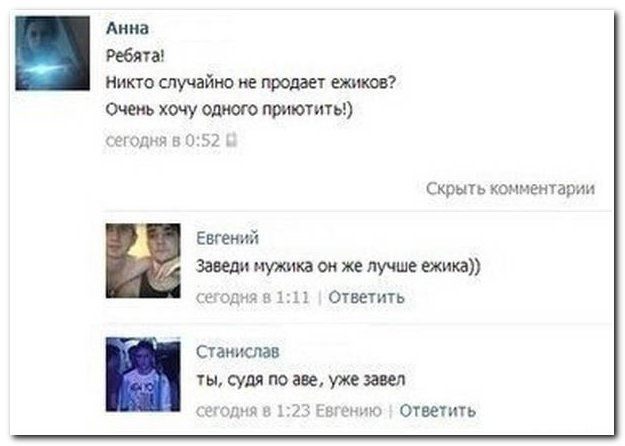Open Евгений's avatar photo
Viewport: 625px width, 446px height.
143,261
